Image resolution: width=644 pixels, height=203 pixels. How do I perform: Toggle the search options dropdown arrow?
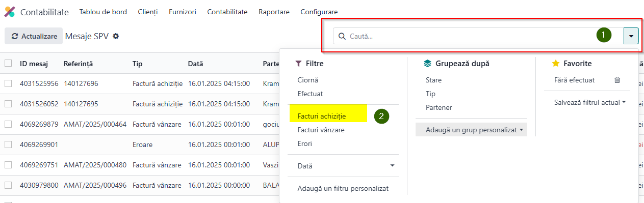631,36
